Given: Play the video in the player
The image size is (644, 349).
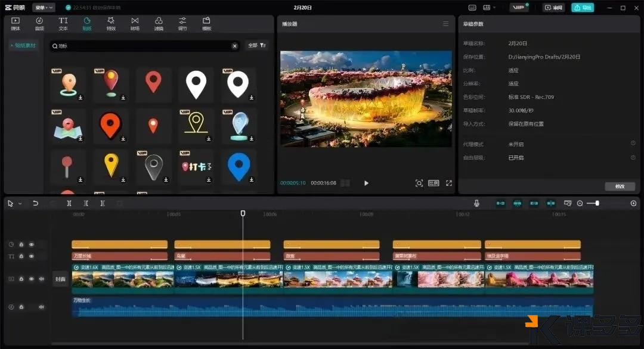Looking at the screenshot, I should coord(366,183).
